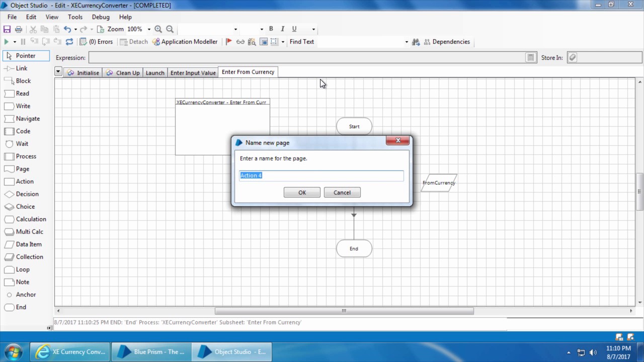Click the red breakpoint flag icon
This screenshot has width=644, height=362.
point(229,42)
